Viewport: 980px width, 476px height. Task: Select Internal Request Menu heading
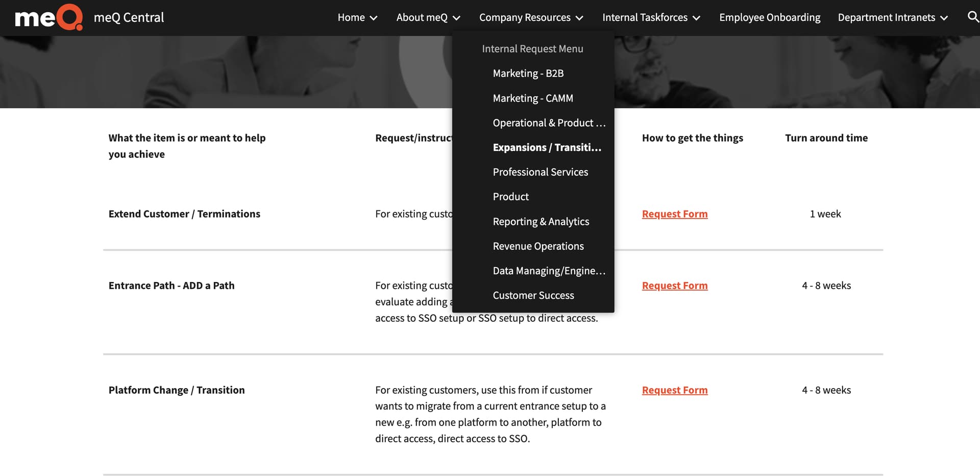pos(532,49)
